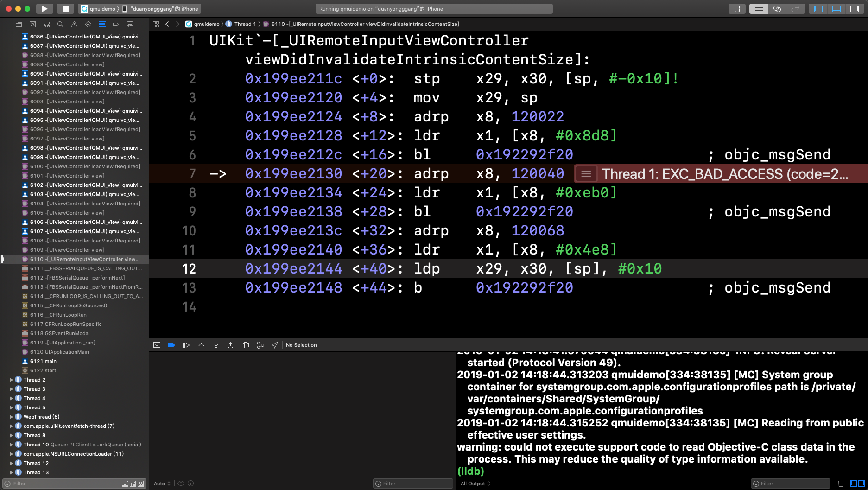Select frame 6119 -[UIApplication _run]

point(74,343)
